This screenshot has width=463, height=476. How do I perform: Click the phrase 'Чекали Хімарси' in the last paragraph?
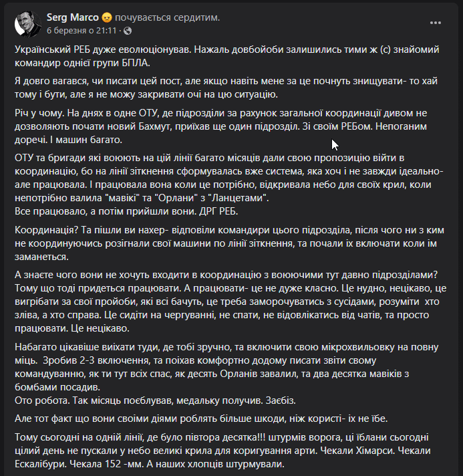click(357, 451)
